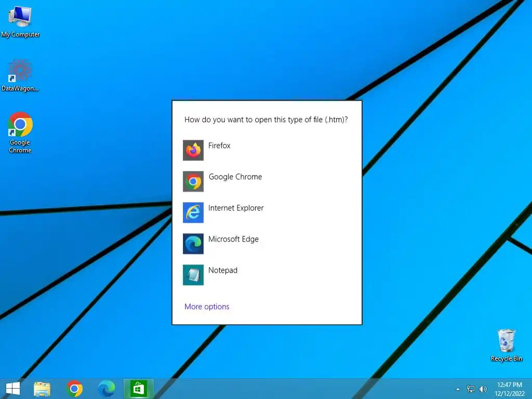This screenshot has height=399, width=532.
Task: Click the Microsoft Edge label in the list
Action: (233, 239)
